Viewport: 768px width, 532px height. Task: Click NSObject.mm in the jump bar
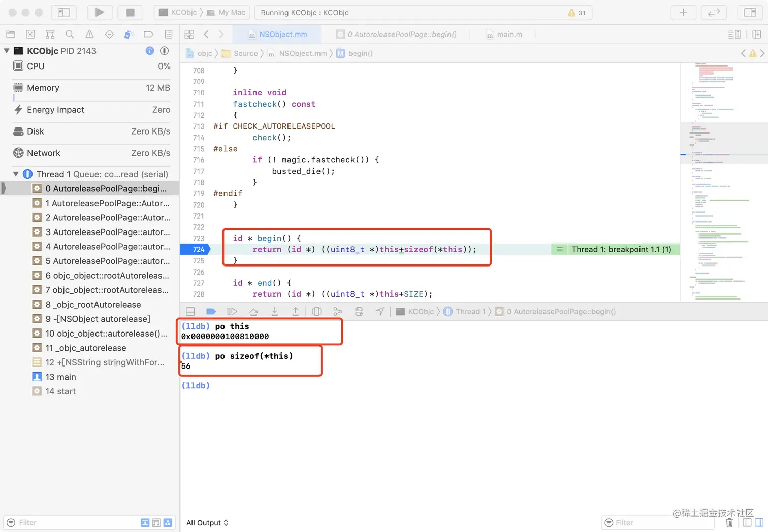point(297,53)
